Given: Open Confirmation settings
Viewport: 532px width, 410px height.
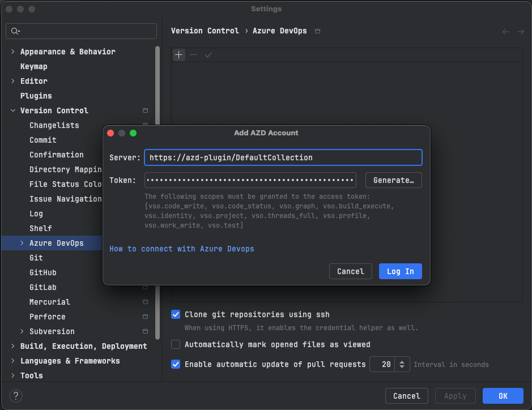Looking at the screenshot, I should (x=56, y=155).
